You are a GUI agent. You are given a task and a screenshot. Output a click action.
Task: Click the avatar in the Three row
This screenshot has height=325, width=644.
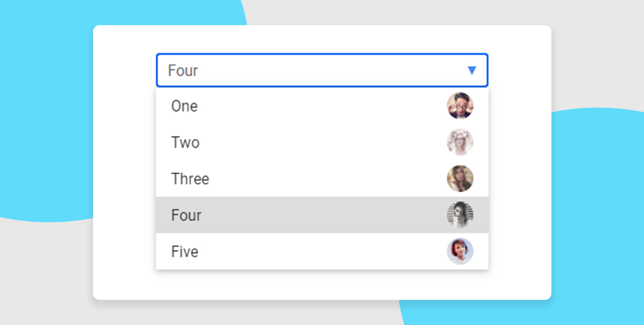pyautogui.click(x=460, y=179)
